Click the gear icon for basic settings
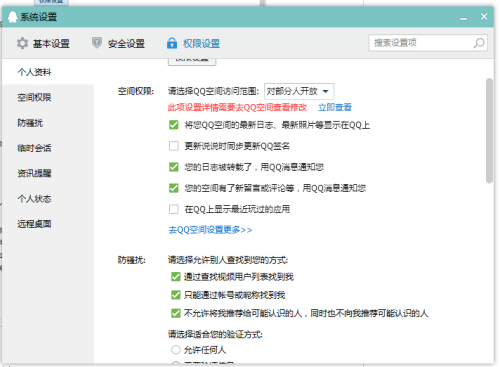The image size is (500, 367). (x=22, y=43)
